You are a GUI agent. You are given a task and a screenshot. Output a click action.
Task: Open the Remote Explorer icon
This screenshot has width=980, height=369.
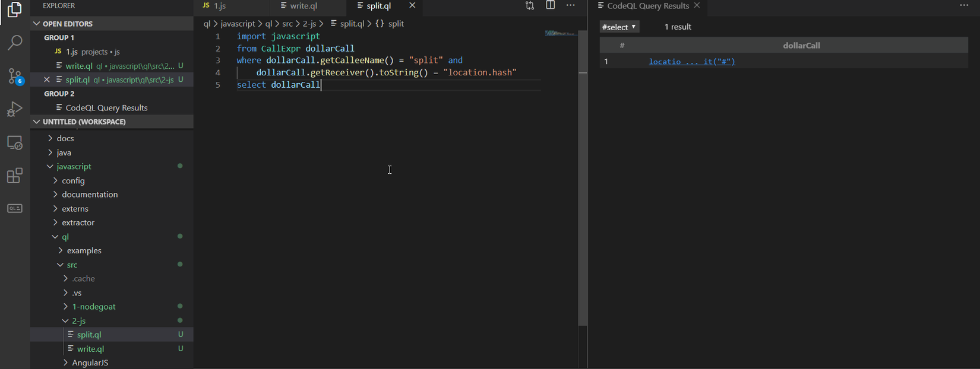click(15, 143)
